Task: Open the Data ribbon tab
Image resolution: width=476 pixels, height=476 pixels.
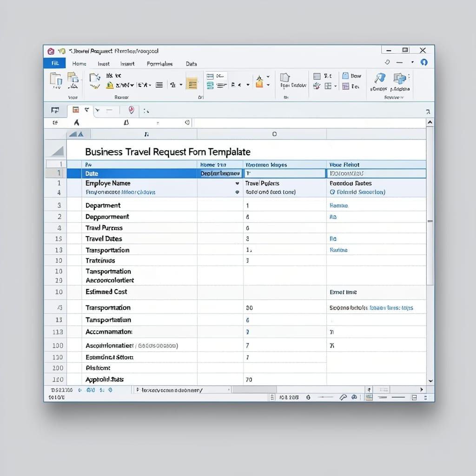Action: pos(191,64)
